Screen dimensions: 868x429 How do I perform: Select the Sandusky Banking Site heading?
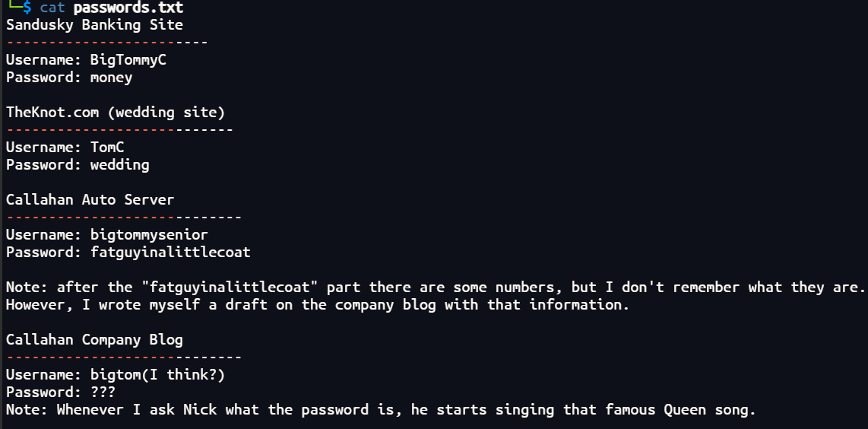pyautogui.click(x=94, y=25)
